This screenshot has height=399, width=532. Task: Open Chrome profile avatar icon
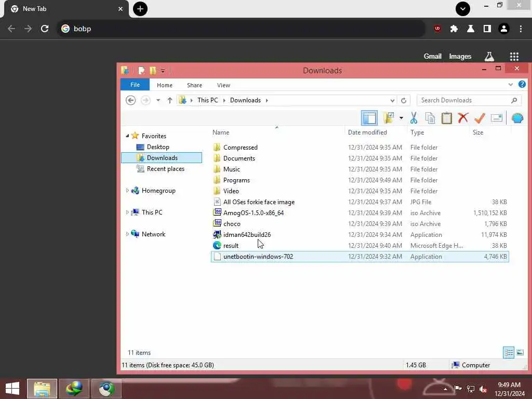pos(504,29)
